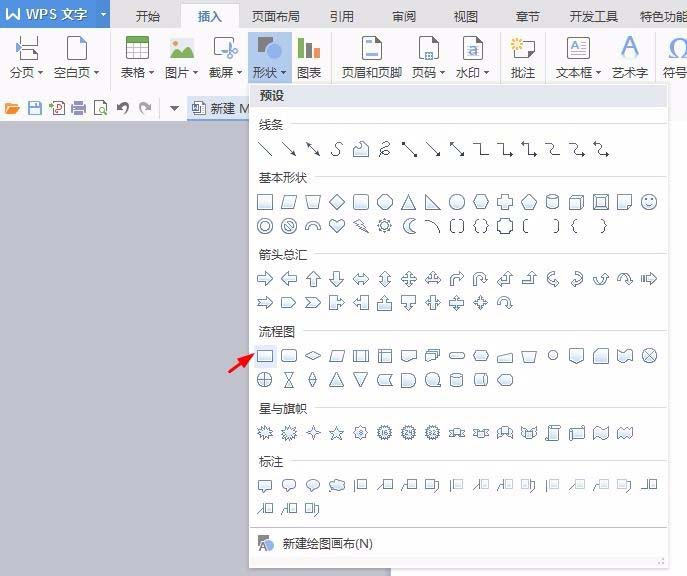
Task: Open the 引用 tab
Action: (342, 17)
